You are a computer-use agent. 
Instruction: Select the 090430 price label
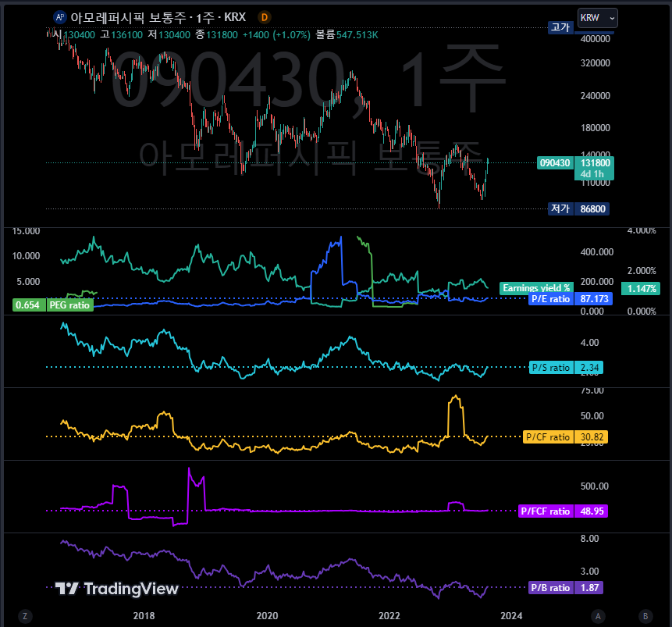pyautogui.click(x=555, y=163)
